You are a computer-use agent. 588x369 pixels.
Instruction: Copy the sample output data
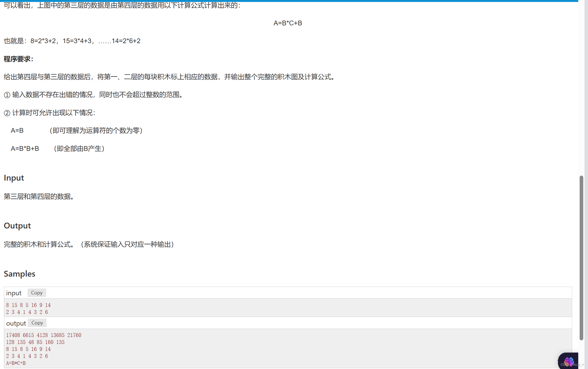37,323
